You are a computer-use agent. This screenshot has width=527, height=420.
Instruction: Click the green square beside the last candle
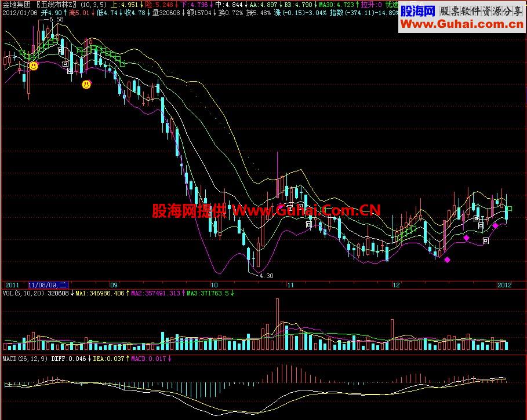[509, 209]
